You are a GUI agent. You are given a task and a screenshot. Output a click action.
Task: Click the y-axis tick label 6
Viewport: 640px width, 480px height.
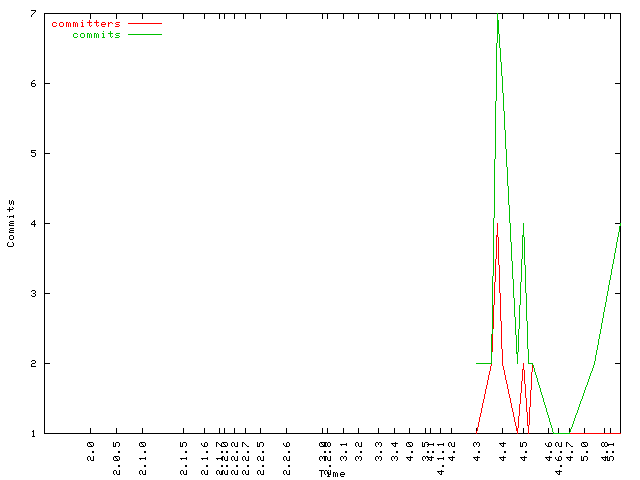33,83
